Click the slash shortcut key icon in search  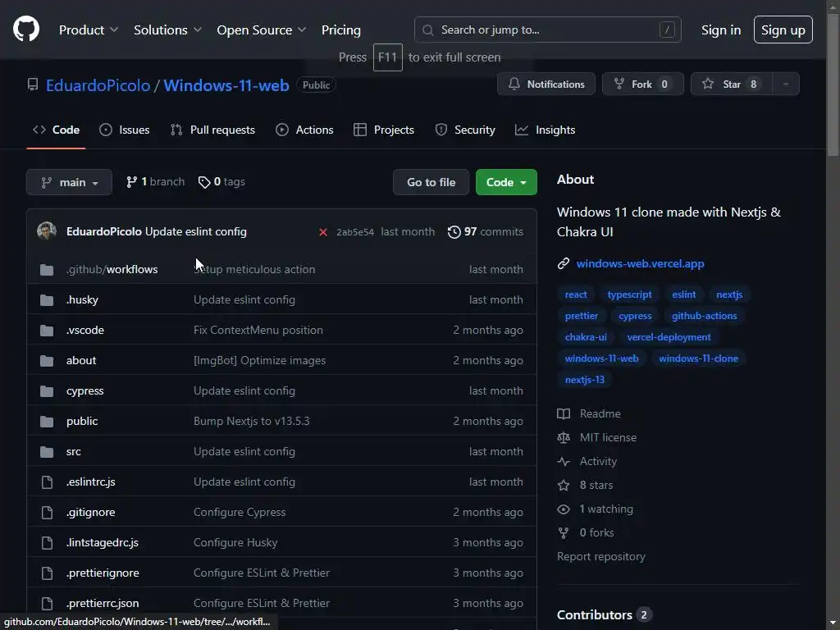pos(666,30)
